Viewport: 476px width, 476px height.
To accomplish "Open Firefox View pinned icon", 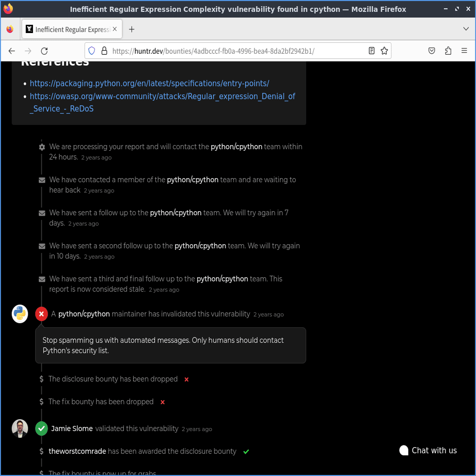I will [x=10, y=29].
